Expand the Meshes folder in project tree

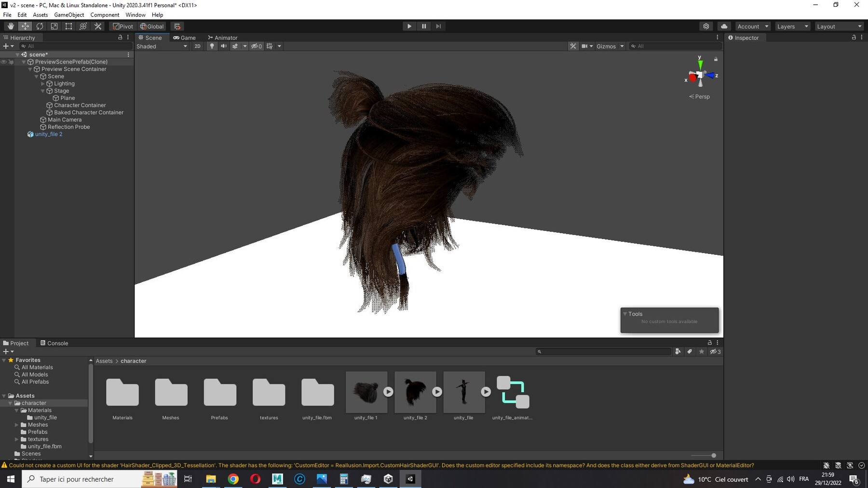tap(16, 425)
